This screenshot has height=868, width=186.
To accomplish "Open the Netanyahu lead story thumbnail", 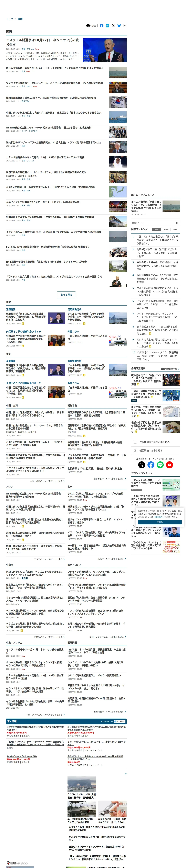I will [x=105, y=50].
